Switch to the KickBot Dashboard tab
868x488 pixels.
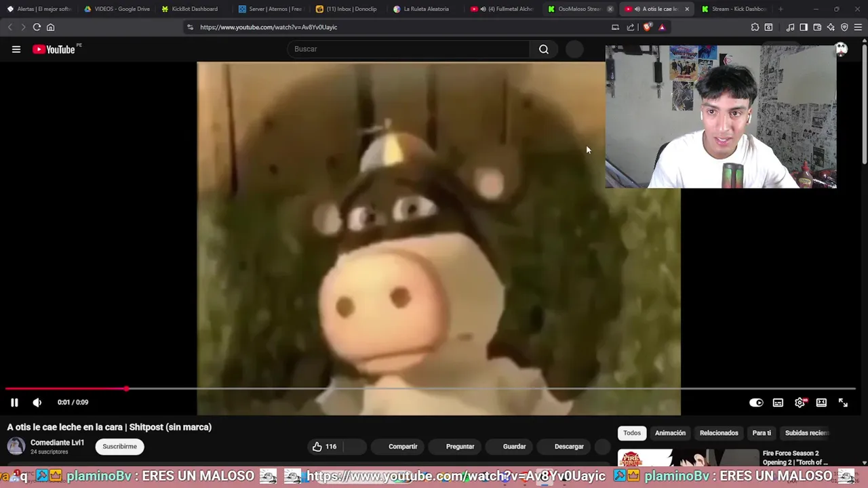(x=194, y=9)
